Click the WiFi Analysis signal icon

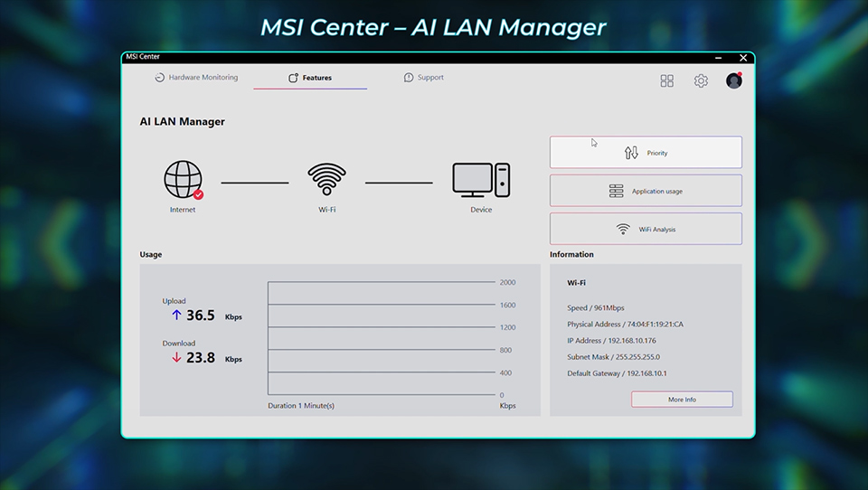pyautogui.click(x=623, y=230)
